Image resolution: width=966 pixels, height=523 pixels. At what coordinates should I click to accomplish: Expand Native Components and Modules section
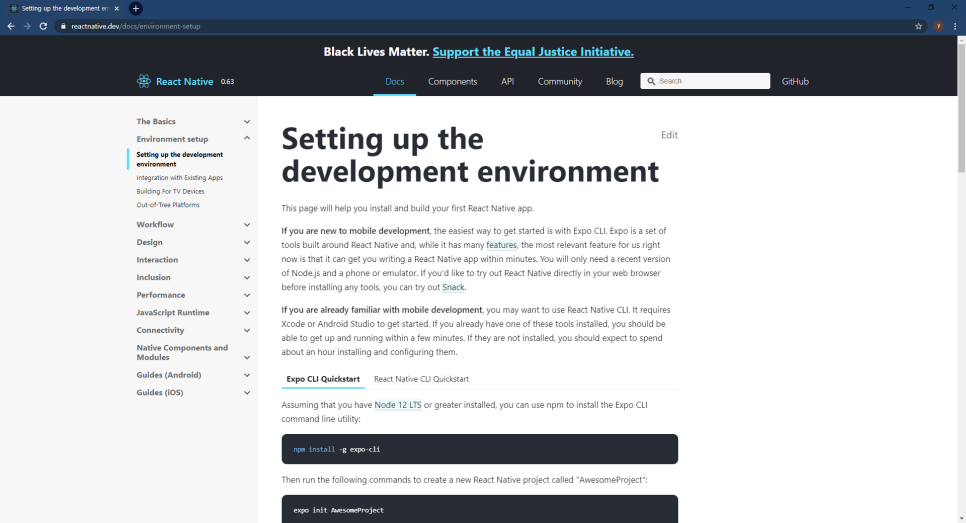[x=193, y=352]
